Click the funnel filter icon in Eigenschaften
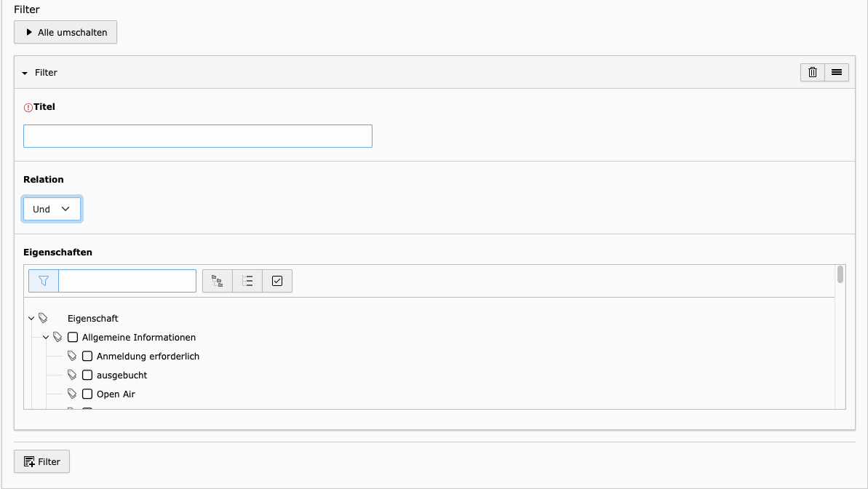868x489 pixels. click(x=44, y=281)
